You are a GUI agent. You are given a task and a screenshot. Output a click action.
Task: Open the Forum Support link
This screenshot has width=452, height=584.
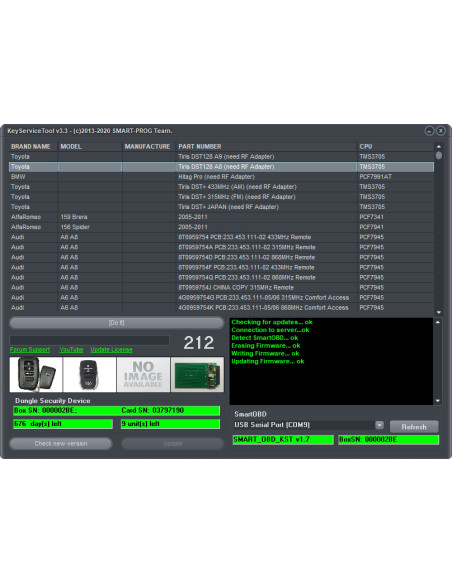click(30, 349)
